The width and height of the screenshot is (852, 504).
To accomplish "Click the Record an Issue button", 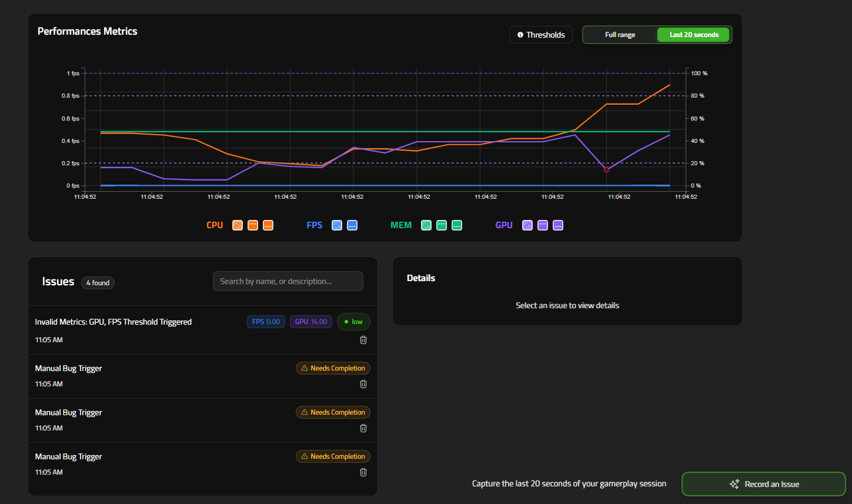I will click(x=763, y=484).
